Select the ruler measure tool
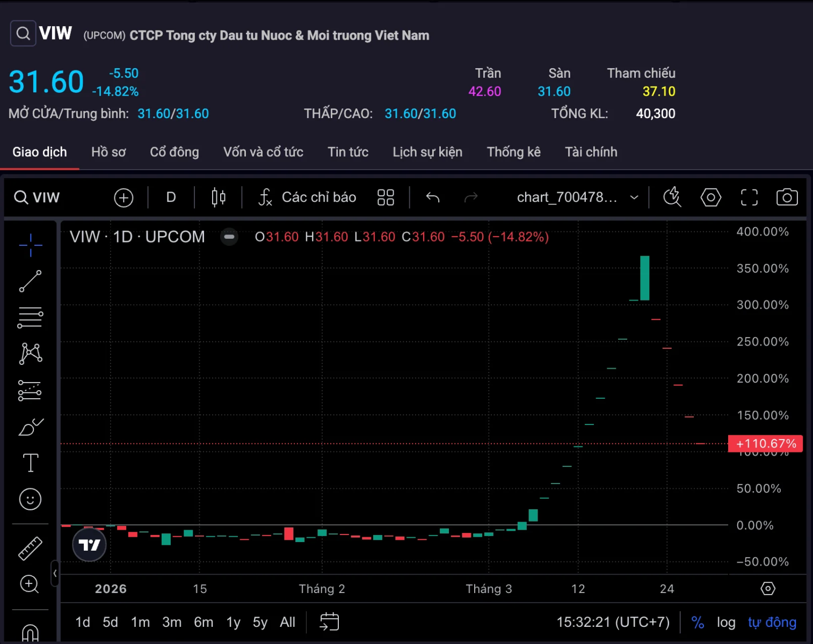Screen dimensions: 813x644 31,548
